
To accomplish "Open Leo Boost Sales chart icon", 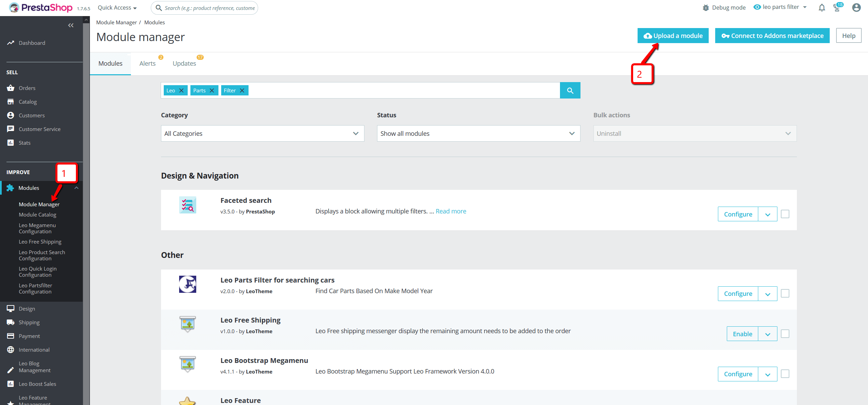I will click(11, 384).
